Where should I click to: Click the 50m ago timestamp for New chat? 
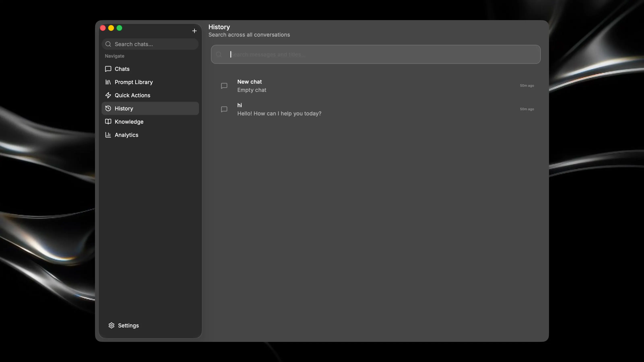pyautogui.click(x=527, y=85)
